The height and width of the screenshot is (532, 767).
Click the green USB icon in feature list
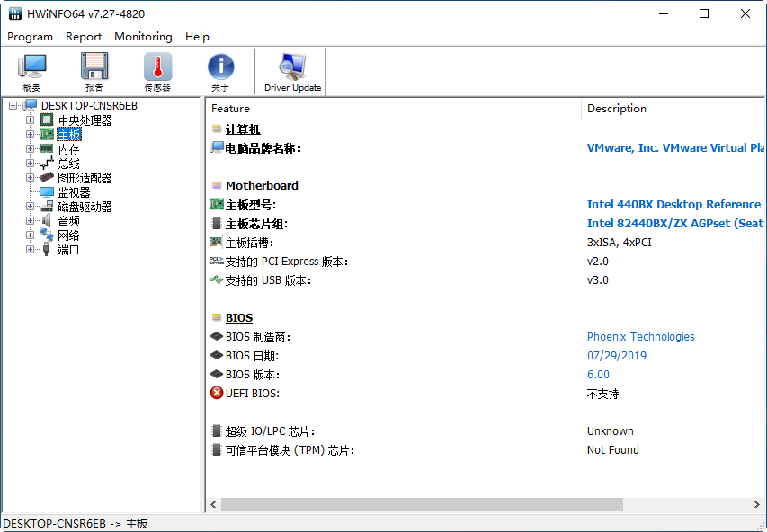coord(217,279)
